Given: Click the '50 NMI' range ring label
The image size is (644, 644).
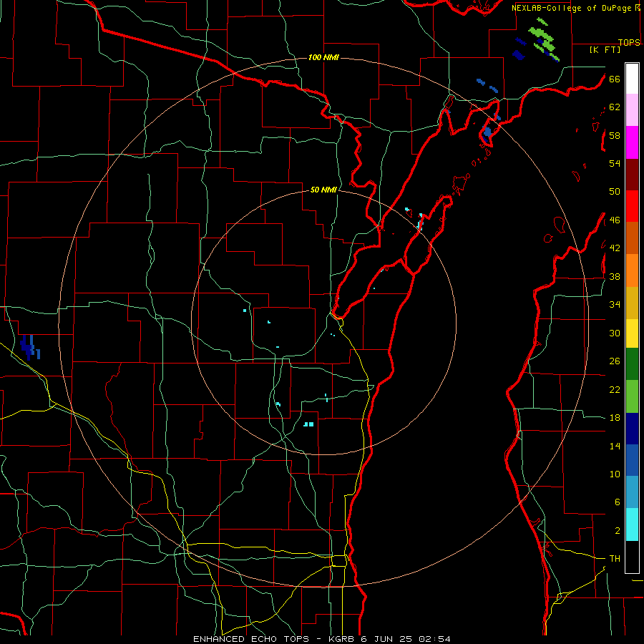Looking at the screenshot, I should [323, 190].
